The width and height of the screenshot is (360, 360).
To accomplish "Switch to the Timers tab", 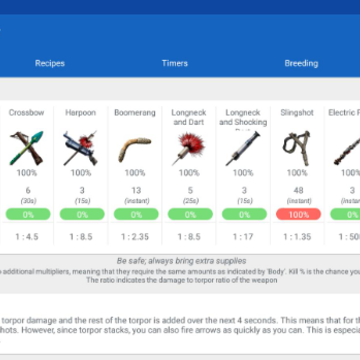I will click(175, 63).
